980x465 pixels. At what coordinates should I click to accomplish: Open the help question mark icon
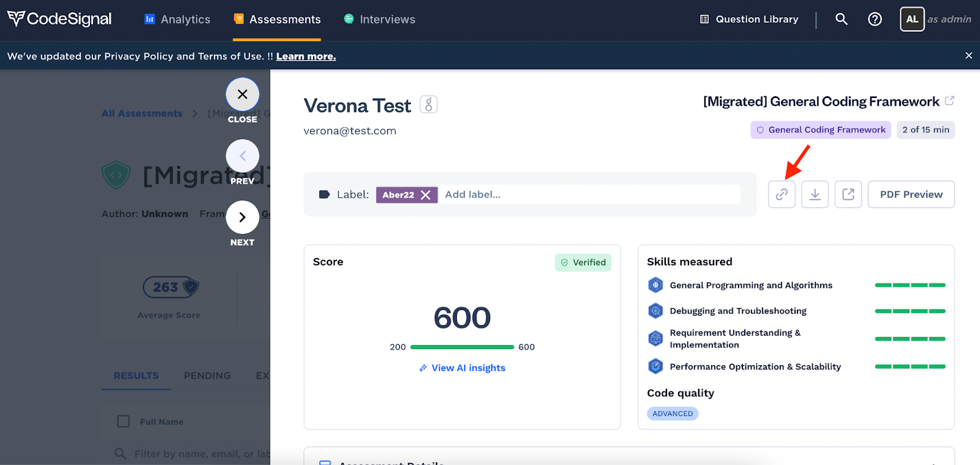point(875,19)
